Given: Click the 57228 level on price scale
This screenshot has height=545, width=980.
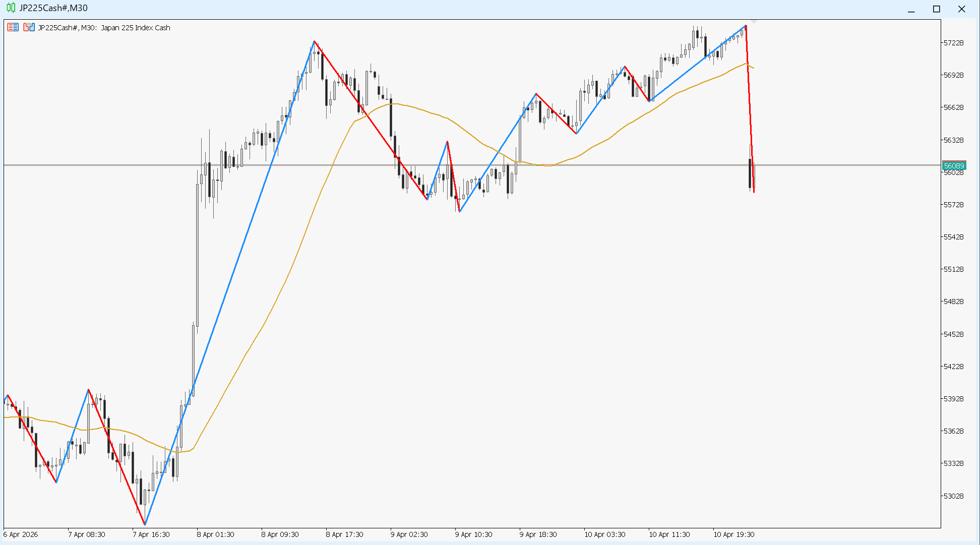Looking at the screenshot, I should [x=953, y=43].
